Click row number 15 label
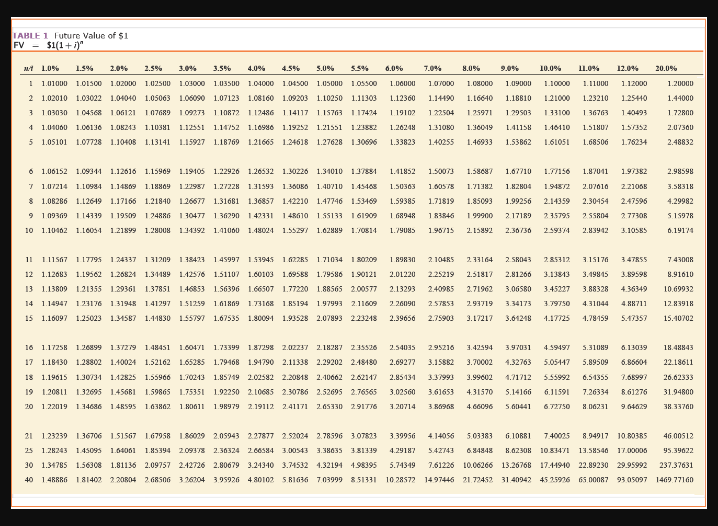Screen dimensions: 718x526 29,318
